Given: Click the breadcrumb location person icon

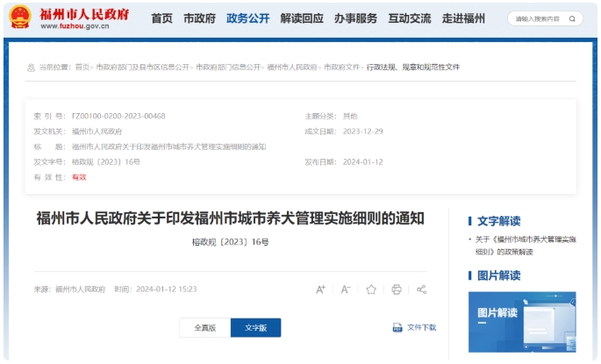Looking at the screenshot, I should 31,68.
